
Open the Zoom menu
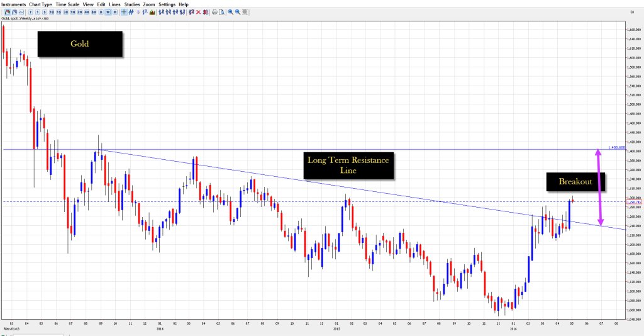149,4
